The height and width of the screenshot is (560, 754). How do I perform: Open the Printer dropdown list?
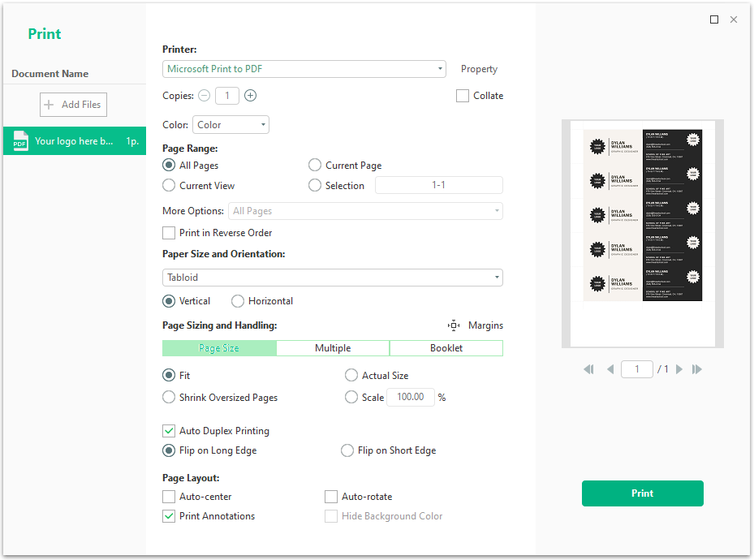(304, 69)
